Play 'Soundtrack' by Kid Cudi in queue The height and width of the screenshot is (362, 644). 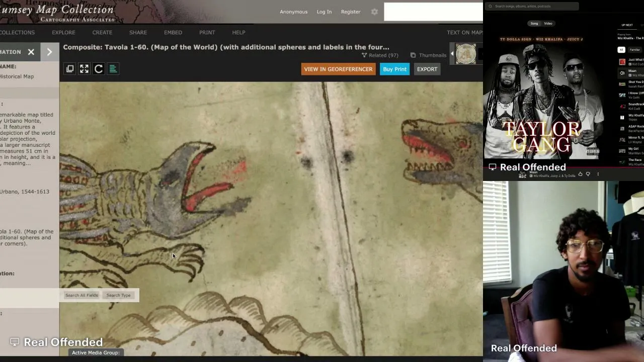[631, 106]
